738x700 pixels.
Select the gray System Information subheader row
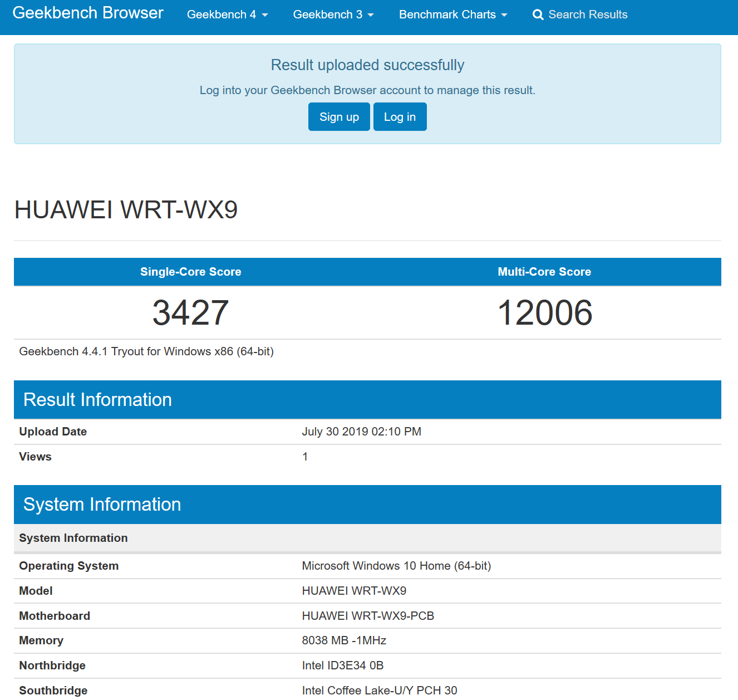pyautogui.click(x=367, y=538)
